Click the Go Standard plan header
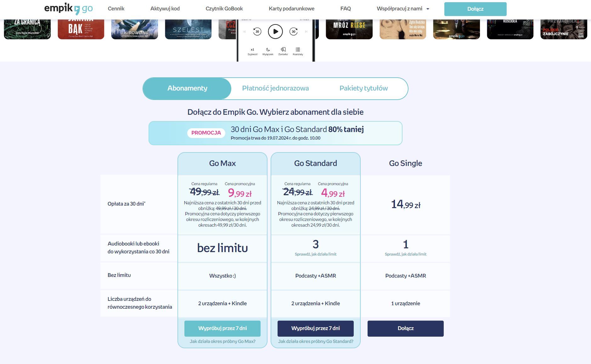 coord(316,163)
